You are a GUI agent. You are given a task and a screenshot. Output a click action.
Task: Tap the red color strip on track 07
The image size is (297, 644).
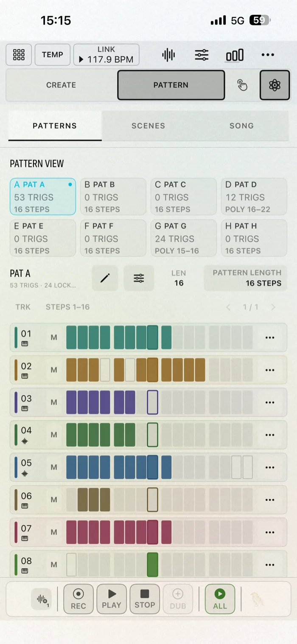[16, 532]
